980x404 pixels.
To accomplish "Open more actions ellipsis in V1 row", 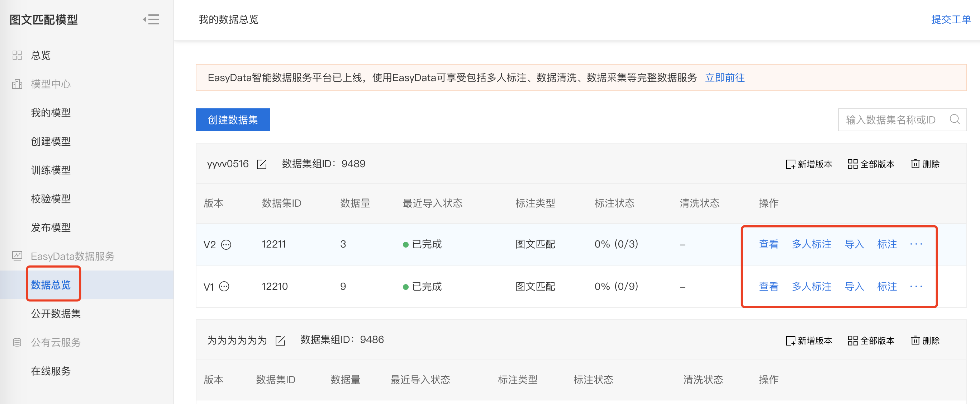I will pos(916,286).
